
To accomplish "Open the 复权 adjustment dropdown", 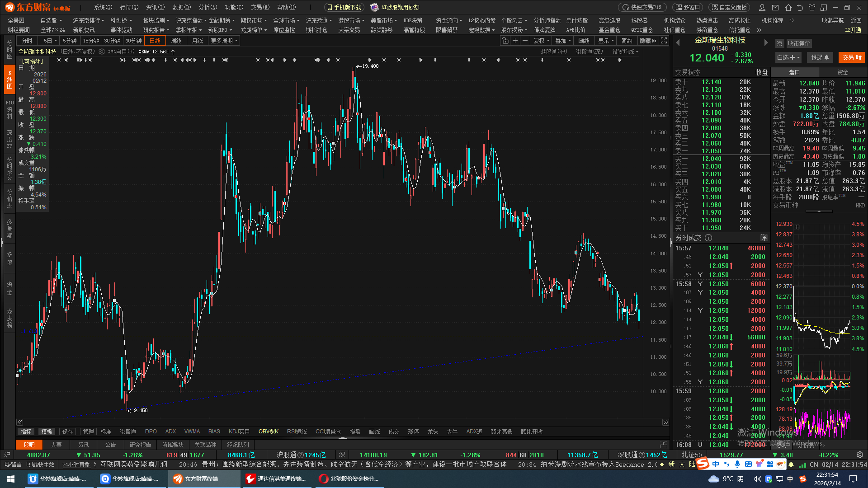I will [x=541, y=41].
